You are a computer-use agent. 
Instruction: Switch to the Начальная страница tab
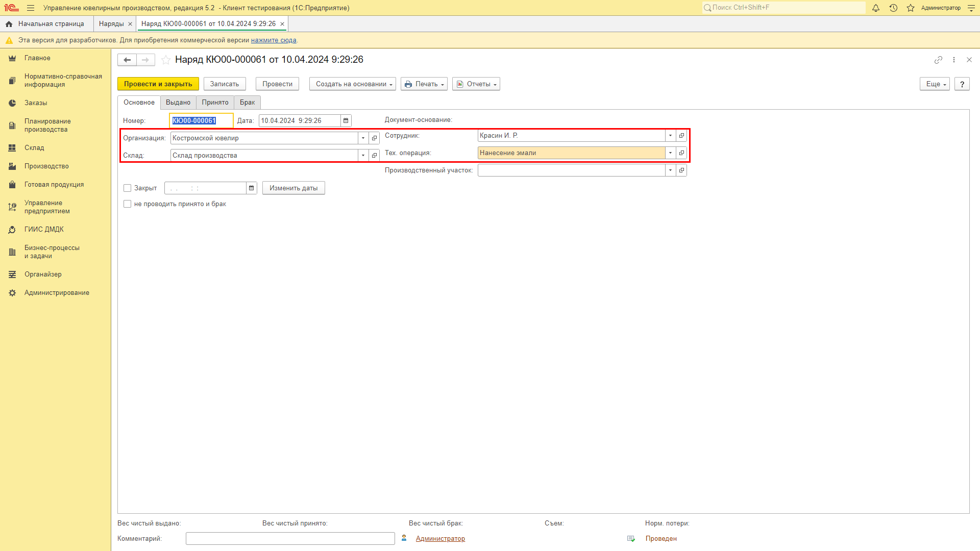click(x=46, y=24)
